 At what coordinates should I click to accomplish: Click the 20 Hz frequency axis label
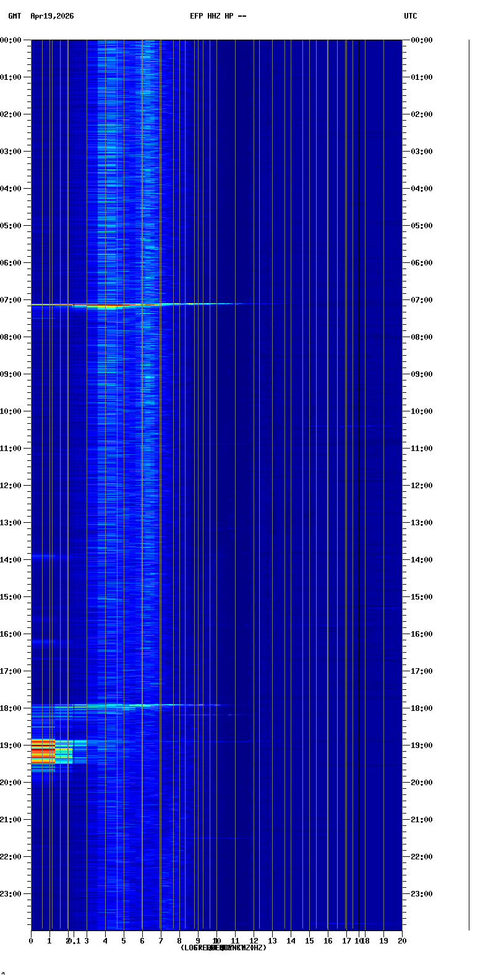point(402,941)
